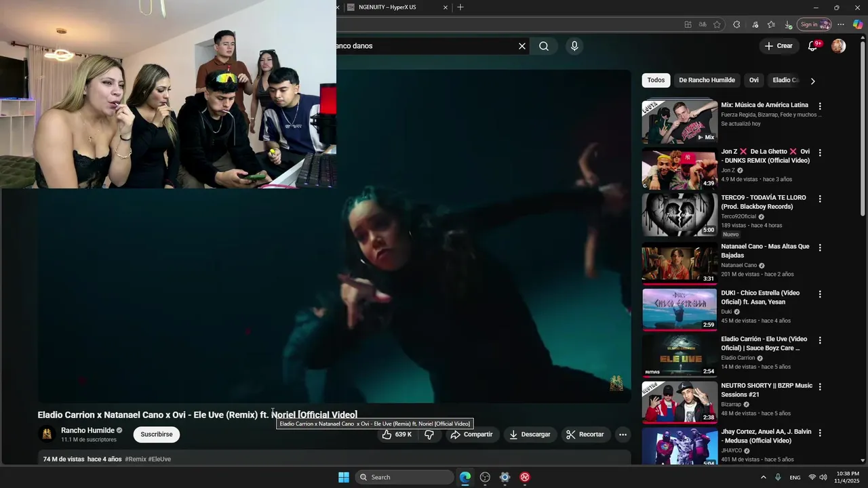Open options for Mas Altas Que Bajadas

pyautogui.click(x=820, y=247)
